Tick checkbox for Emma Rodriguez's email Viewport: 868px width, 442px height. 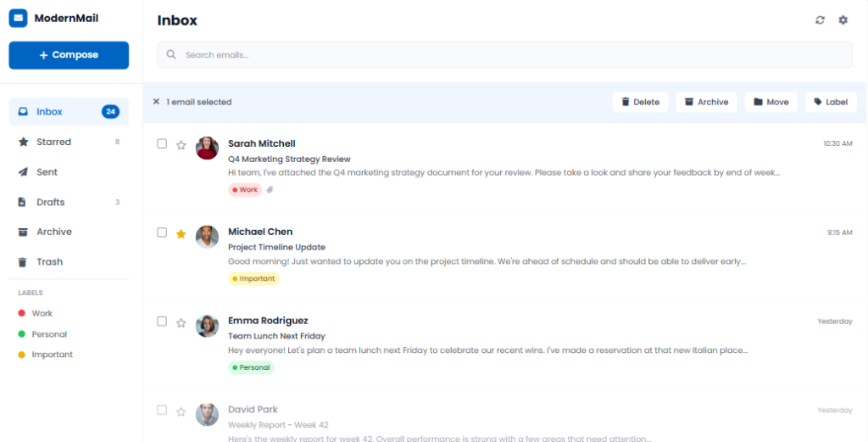click(x=162, y=321)
